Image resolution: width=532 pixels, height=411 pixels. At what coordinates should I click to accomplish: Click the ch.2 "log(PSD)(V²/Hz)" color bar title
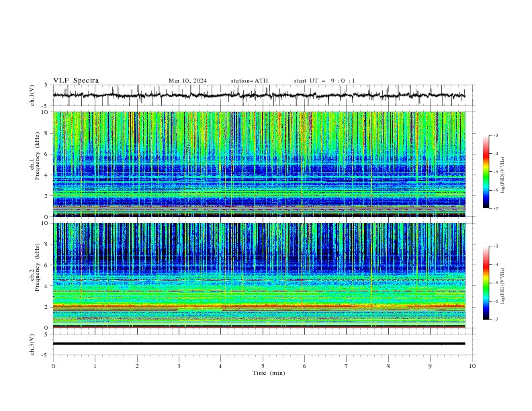pos(503,285)
